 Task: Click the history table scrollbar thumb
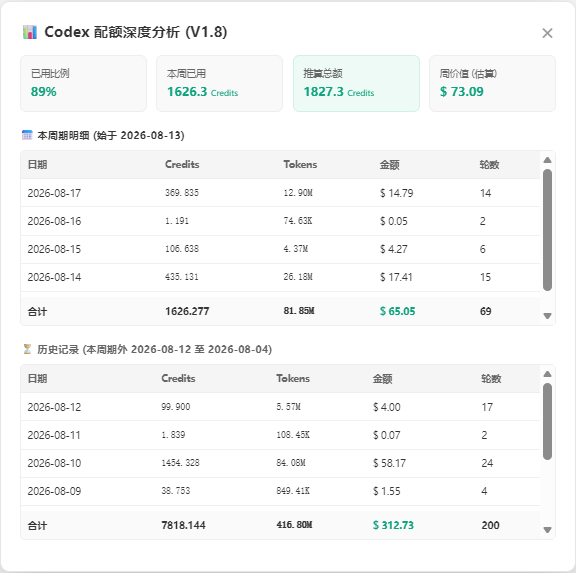click(x=547, y=421)
